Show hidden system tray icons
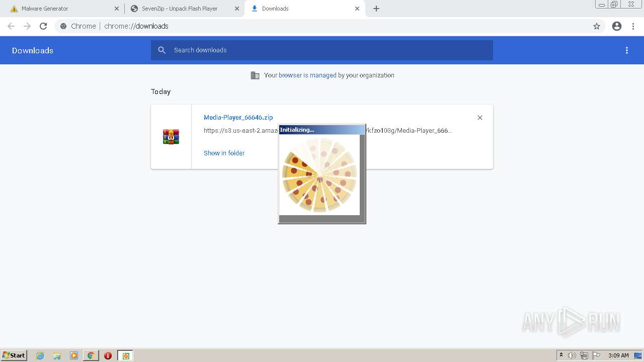 (x=561, y=355)
